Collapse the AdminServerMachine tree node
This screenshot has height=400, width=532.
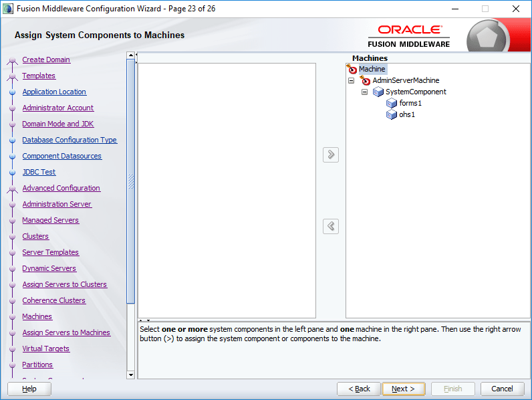(352, 80)
